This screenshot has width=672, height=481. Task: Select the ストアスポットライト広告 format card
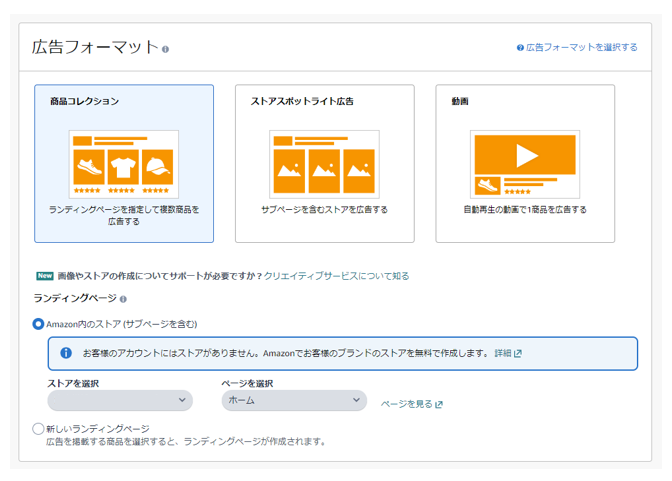pyautogui.click(x=324, y=163)
